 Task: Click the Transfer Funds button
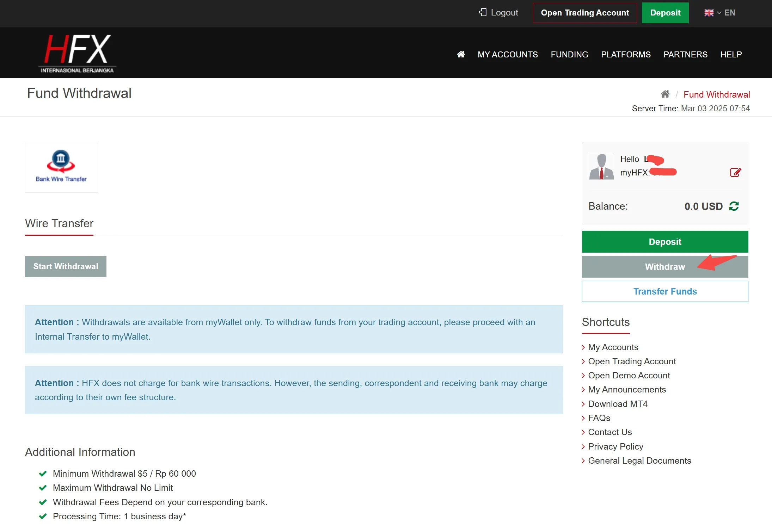665,291
